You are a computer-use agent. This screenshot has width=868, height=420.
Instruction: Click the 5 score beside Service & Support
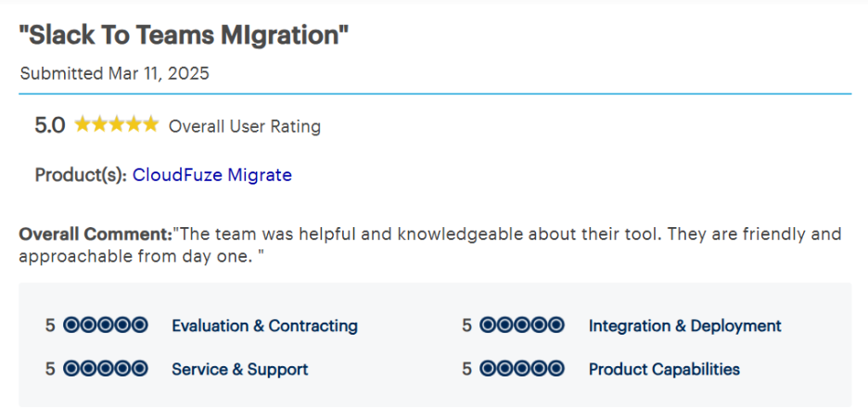tap(50, 369)
